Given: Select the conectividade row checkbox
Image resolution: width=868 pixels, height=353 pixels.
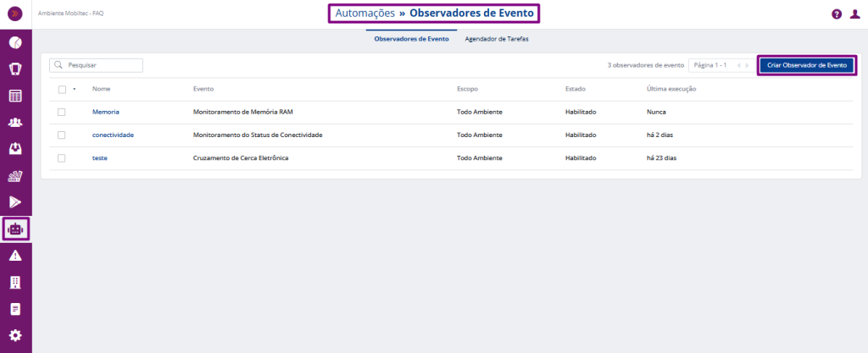Looking at the screenshot, I should [x=62, y=135].
